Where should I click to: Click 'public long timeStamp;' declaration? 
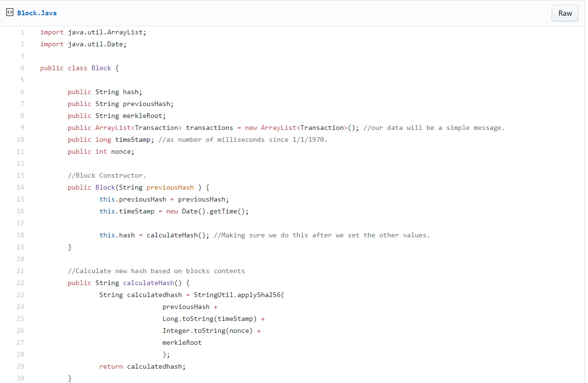point(111,140)
